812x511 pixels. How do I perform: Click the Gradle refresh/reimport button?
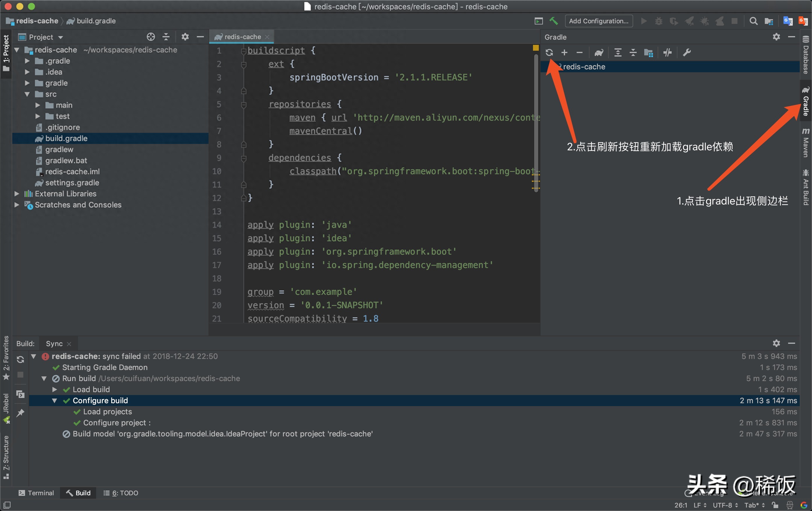pyautogui.click(x=549, y=52)
